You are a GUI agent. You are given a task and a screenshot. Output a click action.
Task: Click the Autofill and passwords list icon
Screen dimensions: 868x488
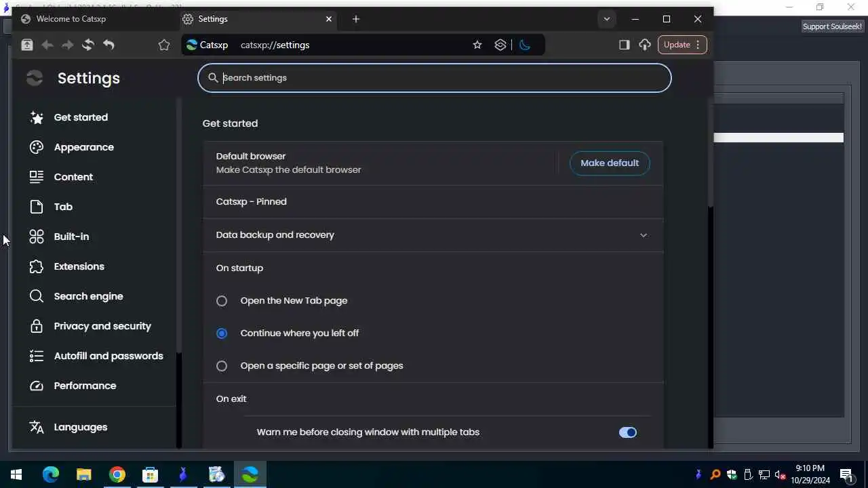tap(37, 356)
